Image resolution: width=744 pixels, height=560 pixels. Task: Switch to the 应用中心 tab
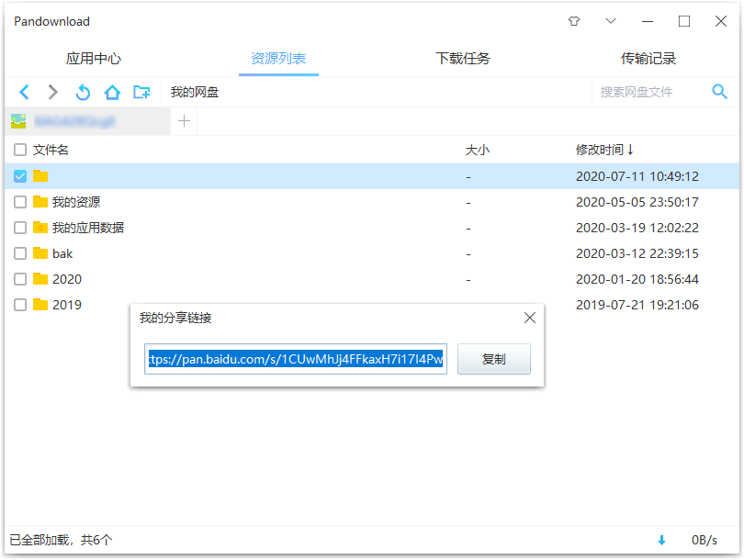point(92,57)
